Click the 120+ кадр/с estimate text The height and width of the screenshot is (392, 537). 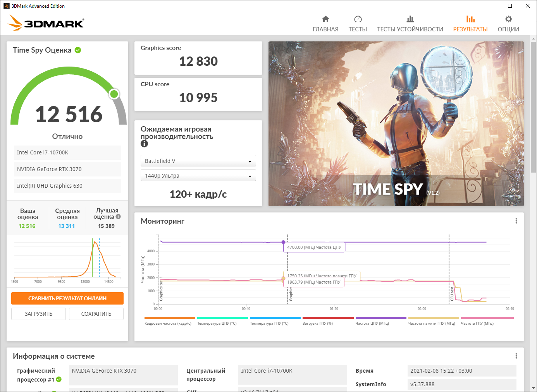point(198,194)
